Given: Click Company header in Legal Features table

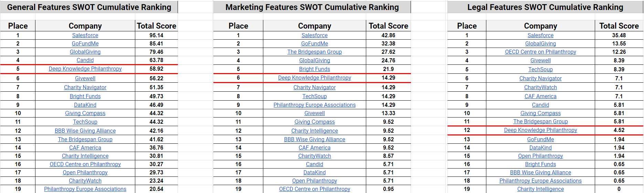Looking at the screenshot, I should click(540, 26).
